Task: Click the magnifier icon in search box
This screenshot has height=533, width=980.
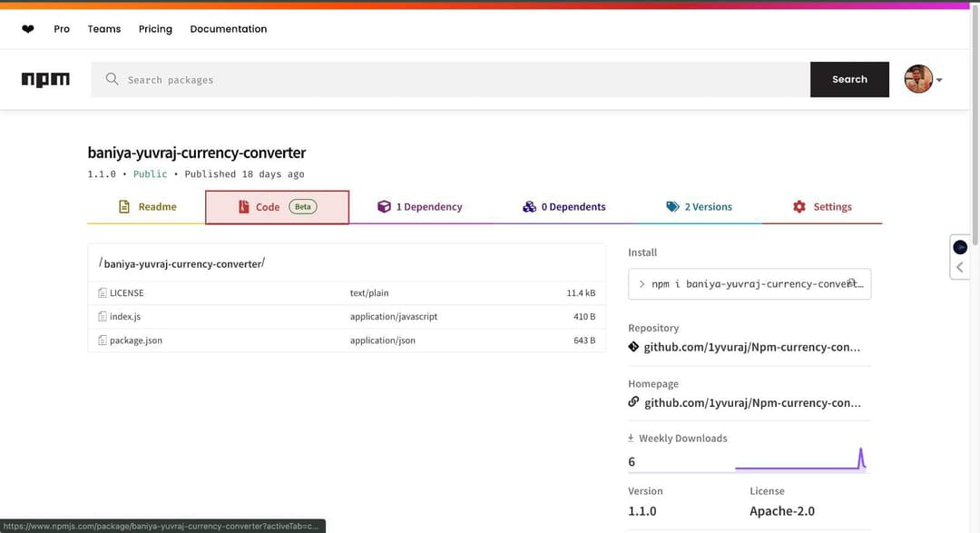Action: coord(112,79)
